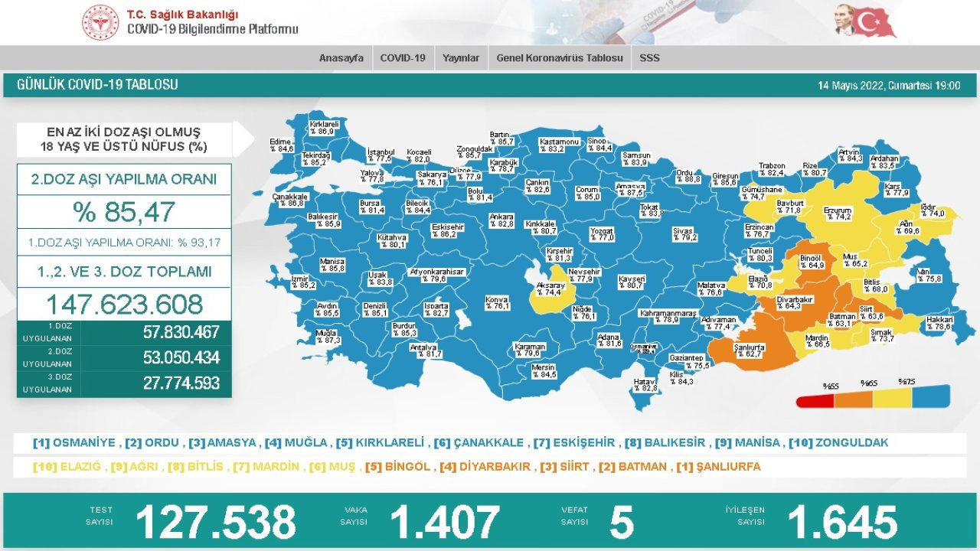Expand the 3. DOZ UYGULANAN row
This screenshot has width=980, height=551.
tap(122, 381)
